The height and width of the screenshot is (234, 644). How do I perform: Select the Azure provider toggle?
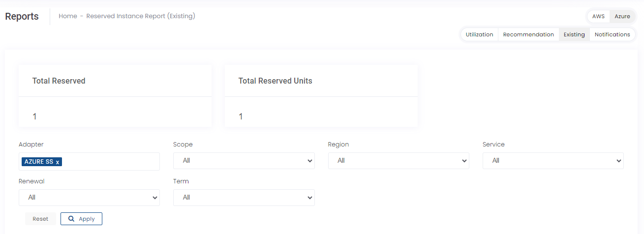(x=622, y=16)
